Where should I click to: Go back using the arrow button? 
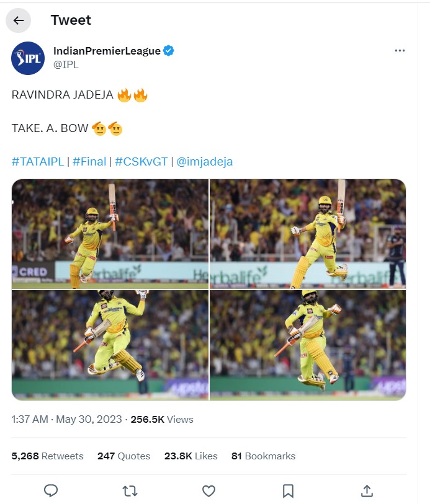[19, 20]
